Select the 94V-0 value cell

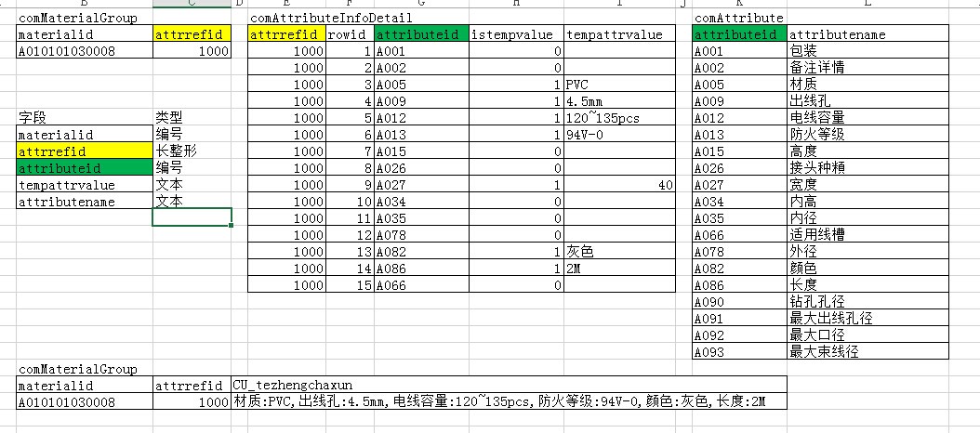point(619,135)
